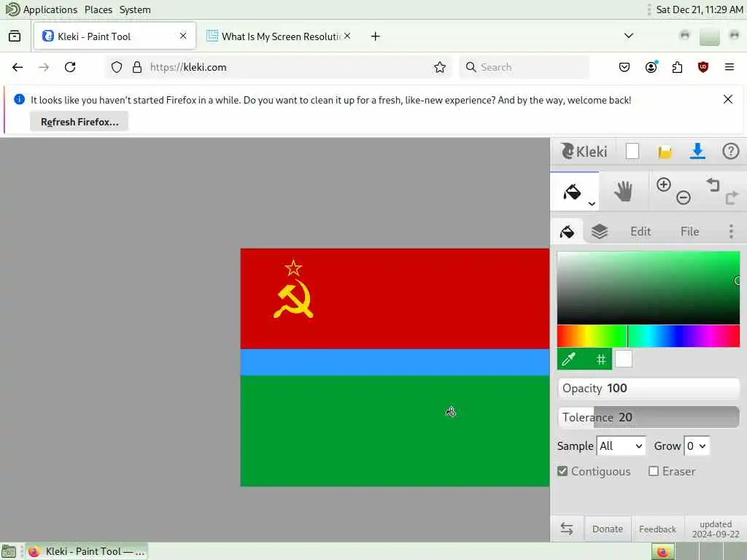Activate the hand pan tool
747x560 pixels.
[x=623, y=192]
